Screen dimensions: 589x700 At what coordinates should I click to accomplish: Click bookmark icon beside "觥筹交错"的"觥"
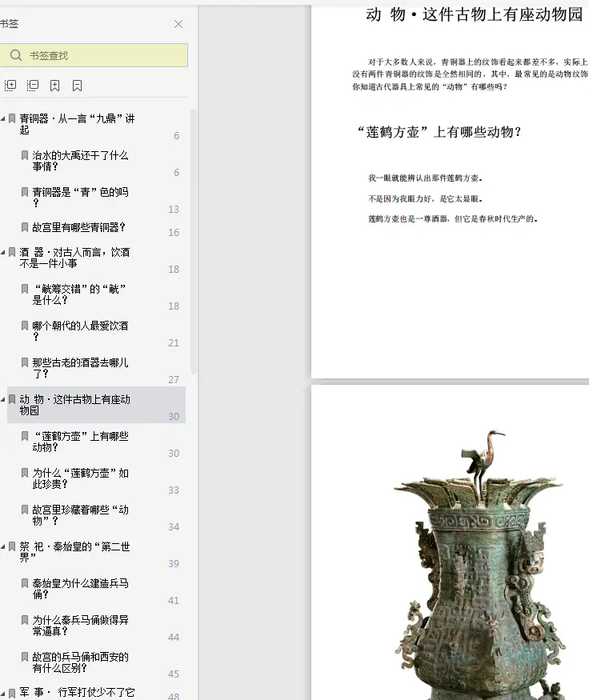tap(25, 289)
